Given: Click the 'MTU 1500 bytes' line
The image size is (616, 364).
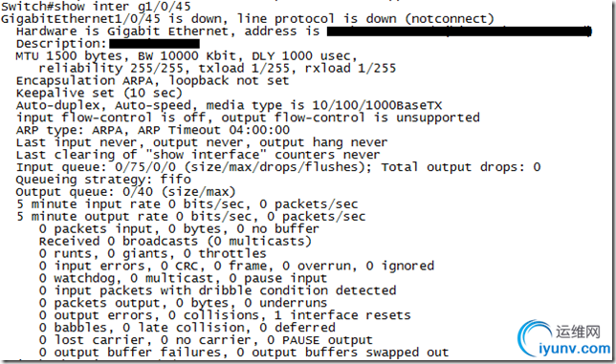Looking at the screenshot, I should (187, 55).
